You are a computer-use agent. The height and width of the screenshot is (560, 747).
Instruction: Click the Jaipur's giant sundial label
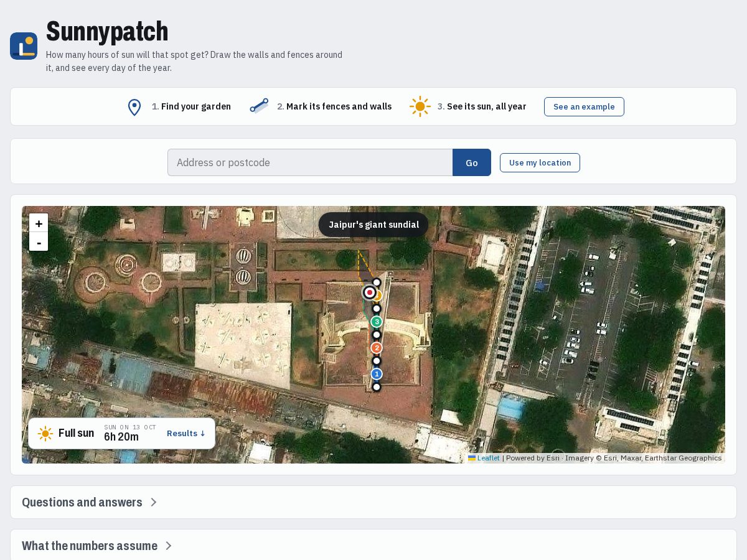coord(374,225)
